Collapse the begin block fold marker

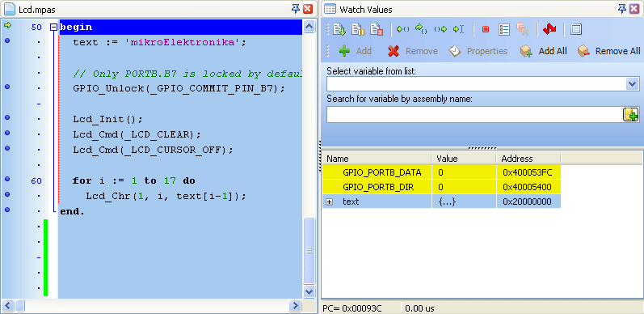[53, 28]
